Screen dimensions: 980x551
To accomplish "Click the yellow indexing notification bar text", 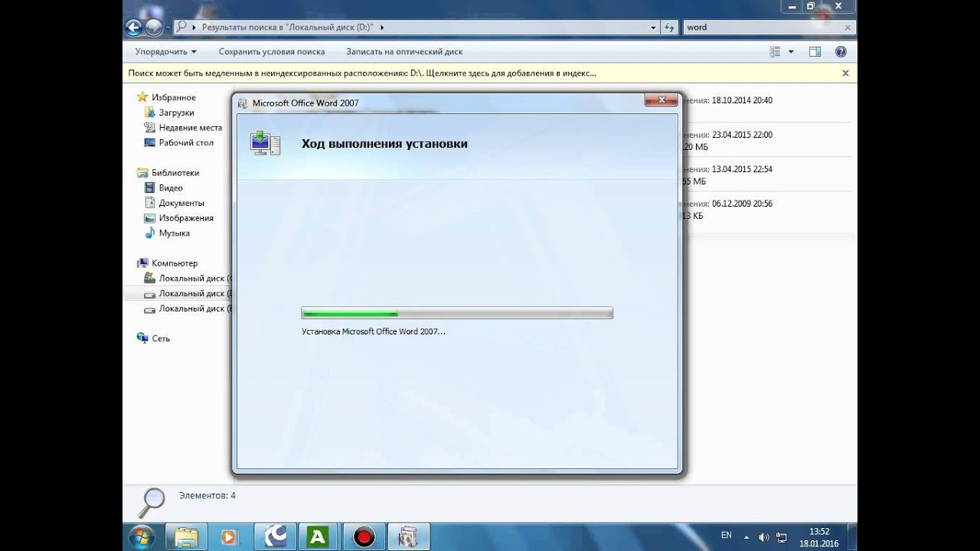I will (x=362, y=73).
